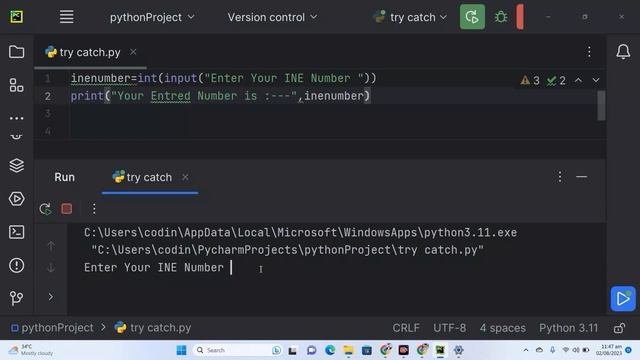Change UTF-8 file encoding

(449, 328)
